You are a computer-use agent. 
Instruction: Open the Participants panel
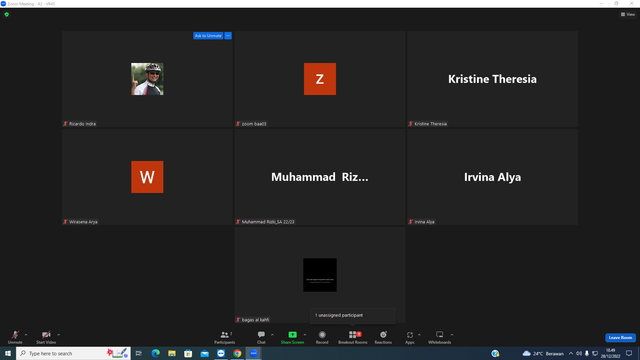tap(224, 337)
